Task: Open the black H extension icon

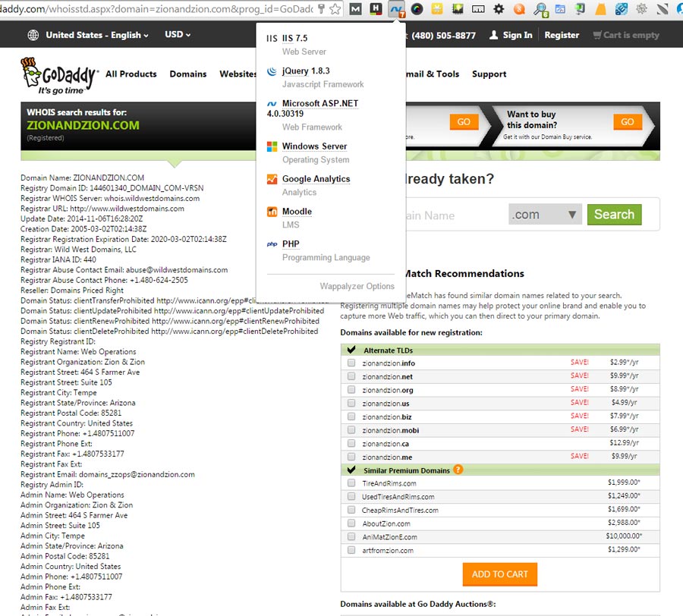Action: click(376, 8)
